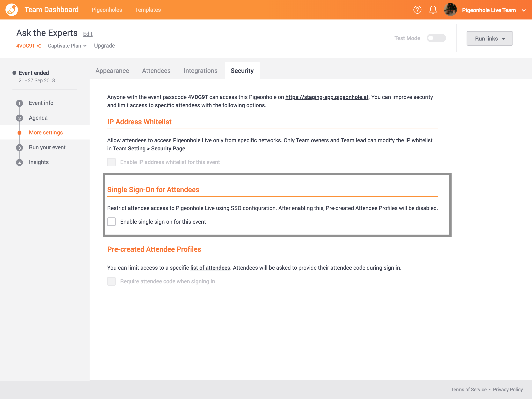Select the Security tab
Screen dimensions: 532x399
242,71
